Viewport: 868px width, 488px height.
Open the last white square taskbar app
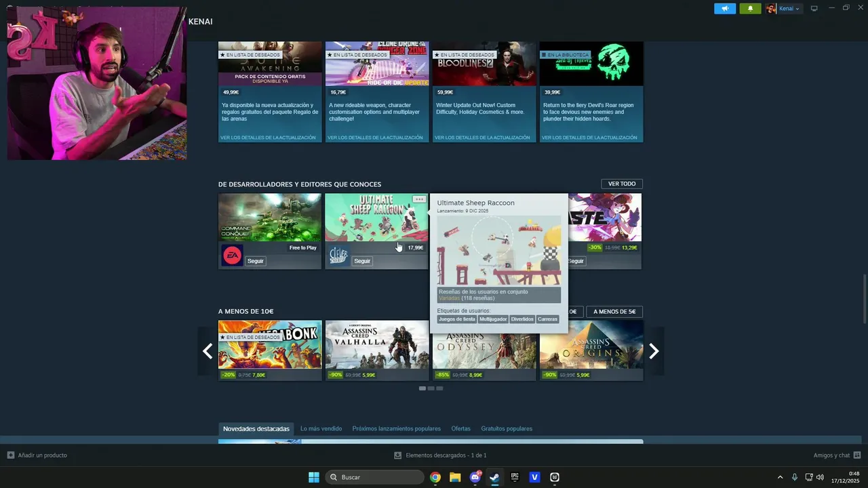555,477
